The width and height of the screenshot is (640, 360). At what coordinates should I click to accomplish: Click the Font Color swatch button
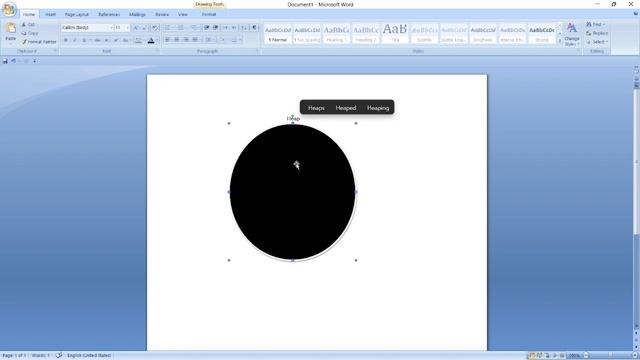click(151, 40)
